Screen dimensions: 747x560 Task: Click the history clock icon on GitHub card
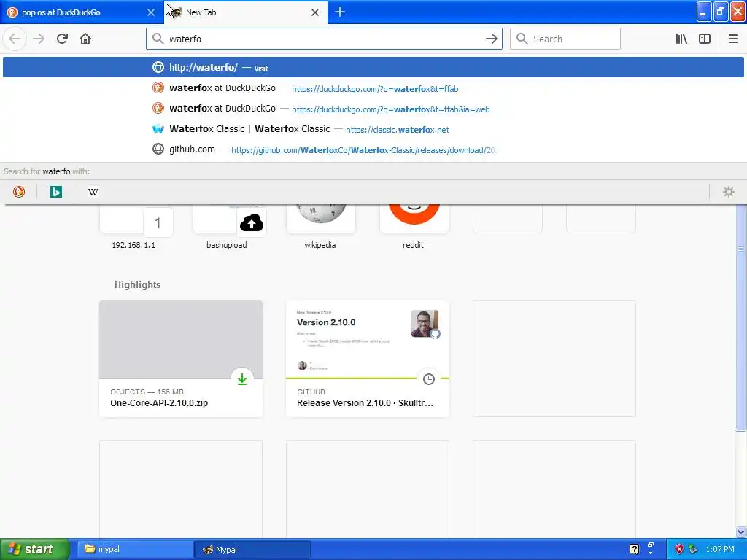[429, 379]
